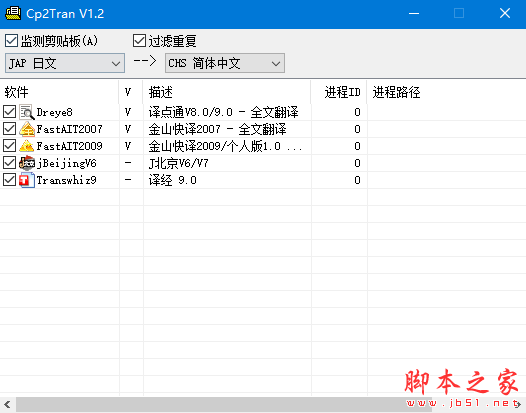
Task: Click the 进程路径 column header
Action: click(446, 92)
